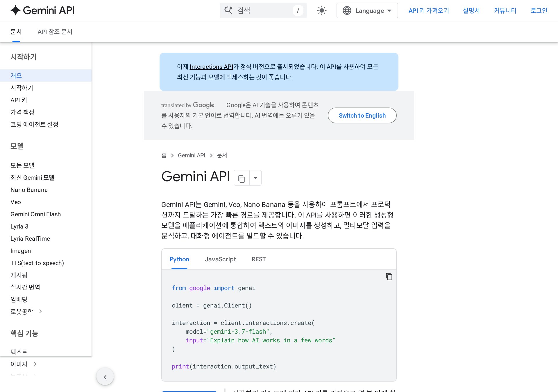Open Lyria 3 sidebar item

coord(19,226)
